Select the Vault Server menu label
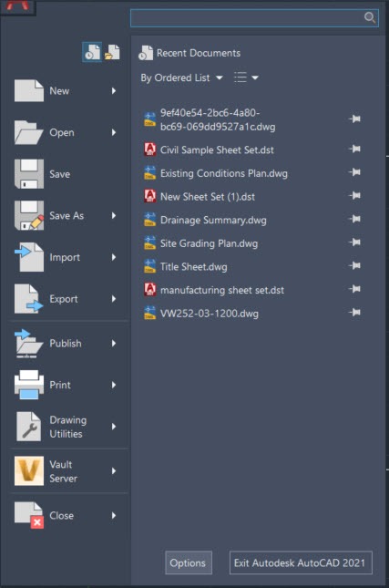The height and width of the screenshot is (588, 389). coord(64,471)
